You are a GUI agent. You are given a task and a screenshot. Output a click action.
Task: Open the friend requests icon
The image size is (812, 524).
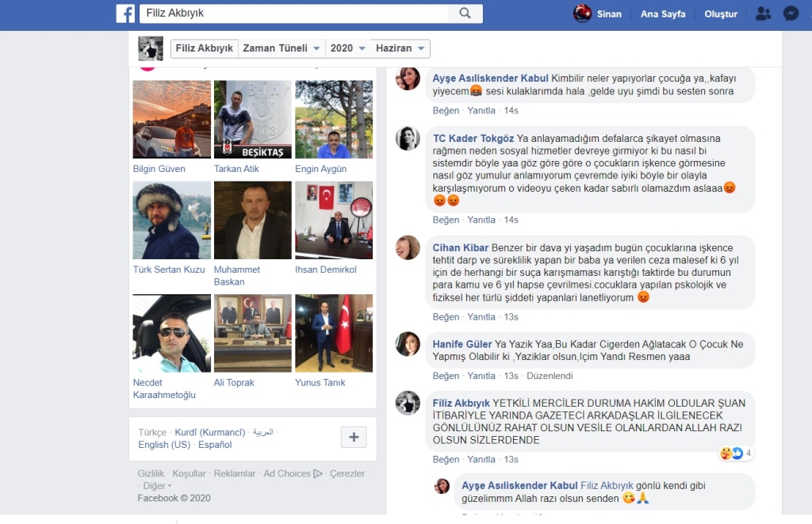coord(763,13)
